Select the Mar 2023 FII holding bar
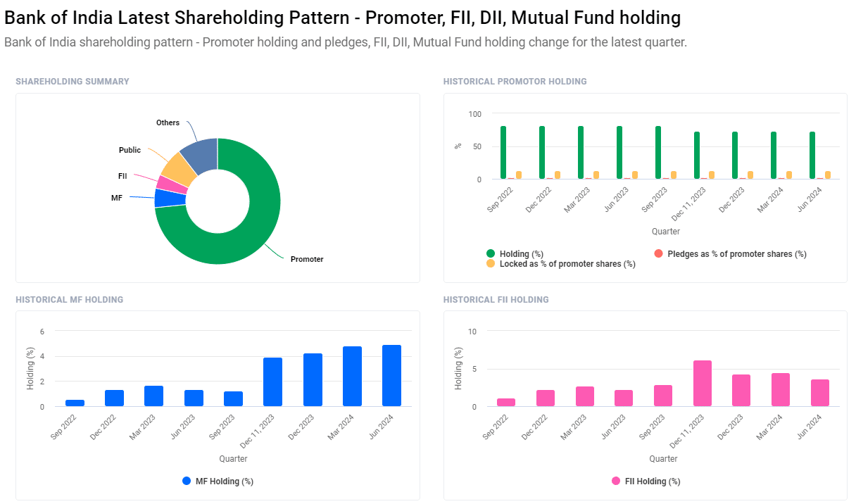Viewport: 856px width, 504px height. click(x=584, y=396)
